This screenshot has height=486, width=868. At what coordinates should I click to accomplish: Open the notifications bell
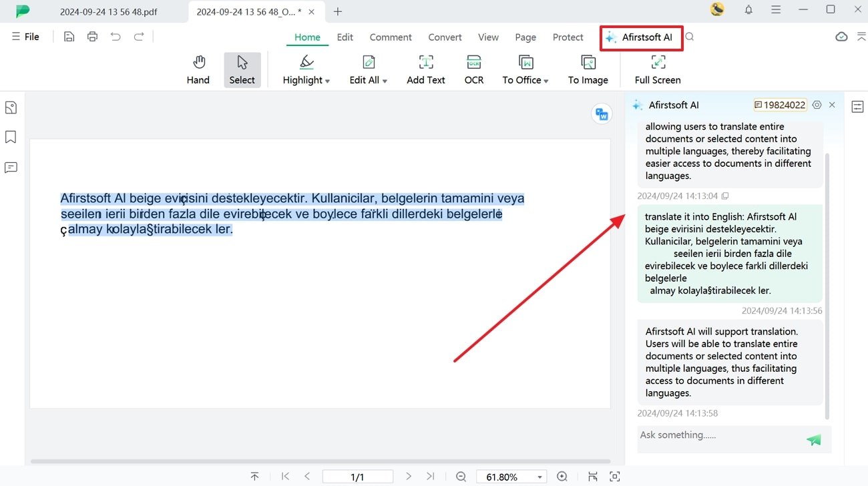point(748,9)
